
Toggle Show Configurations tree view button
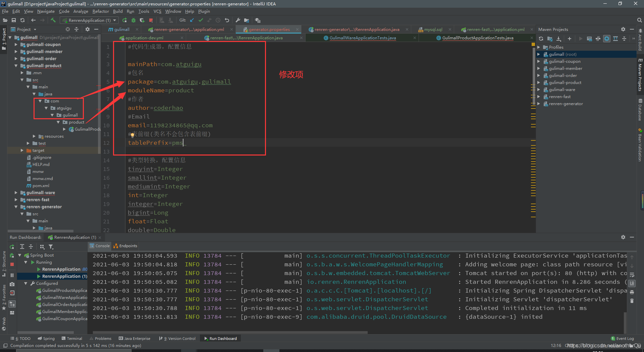(x=12, y=304)
